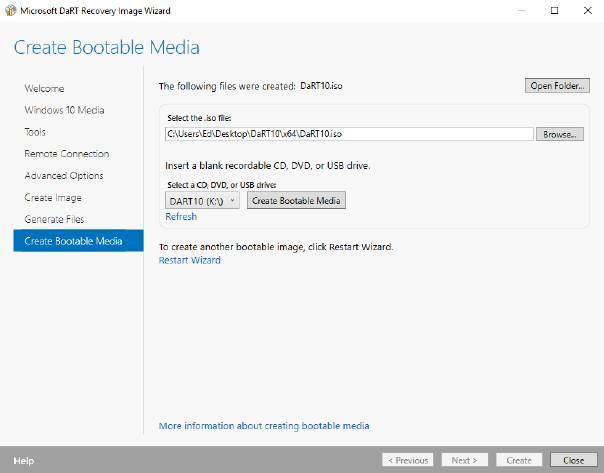
Task: Maximize the wizard window
Action: [x=554, y=10]
